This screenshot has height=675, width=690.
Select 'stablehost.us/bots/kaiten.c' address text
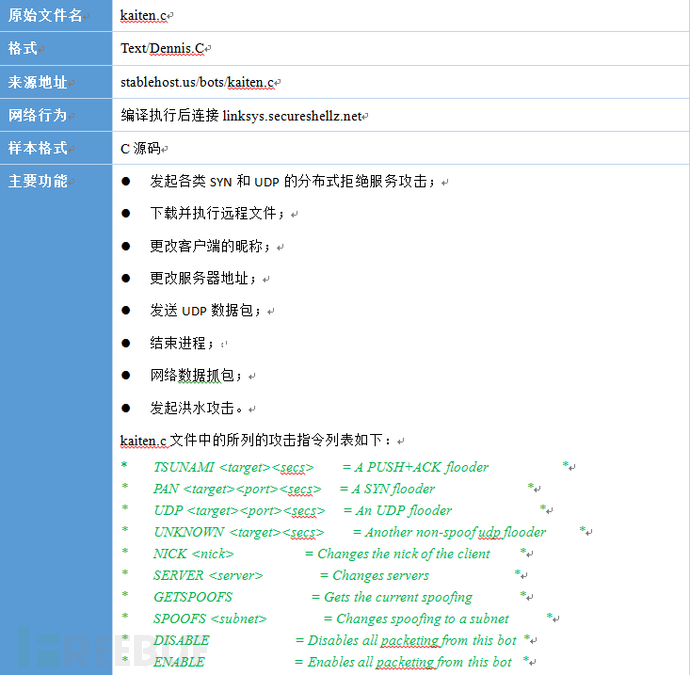(x=197, y=82)
